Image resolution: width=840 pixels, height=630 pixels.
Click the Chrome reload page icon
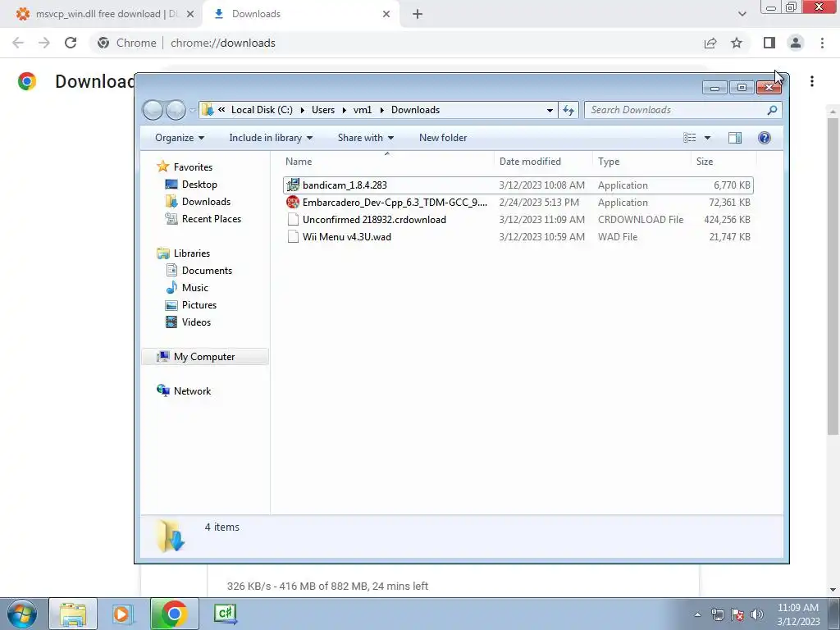tap(71, 43)
